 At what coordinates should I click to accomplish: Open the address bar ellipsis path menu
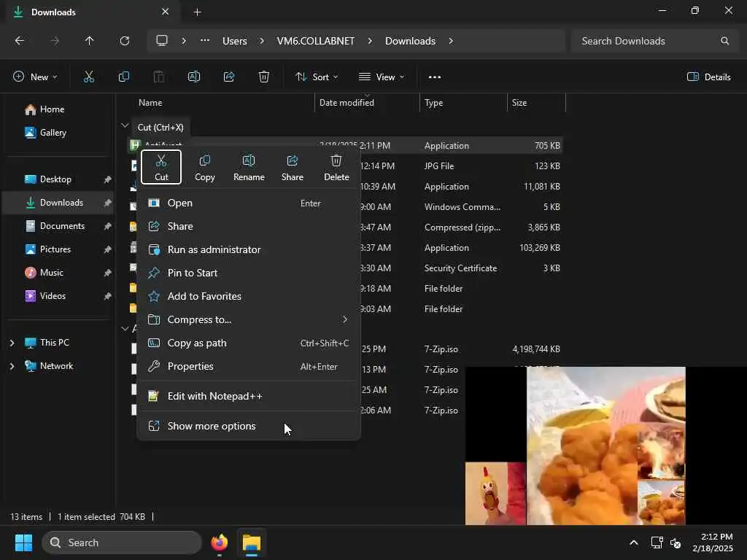205,41
